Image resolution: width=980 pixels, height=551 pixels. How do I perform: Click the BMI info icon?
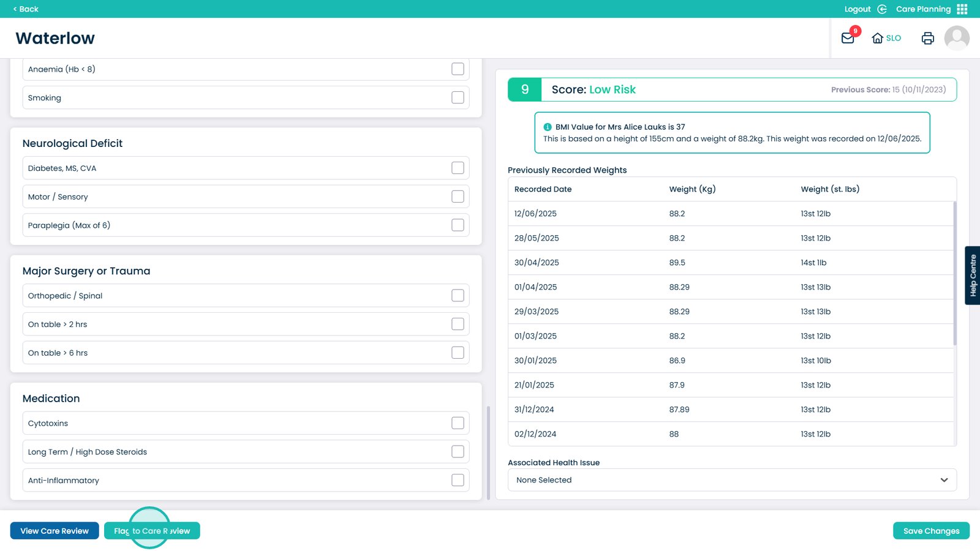548,127
